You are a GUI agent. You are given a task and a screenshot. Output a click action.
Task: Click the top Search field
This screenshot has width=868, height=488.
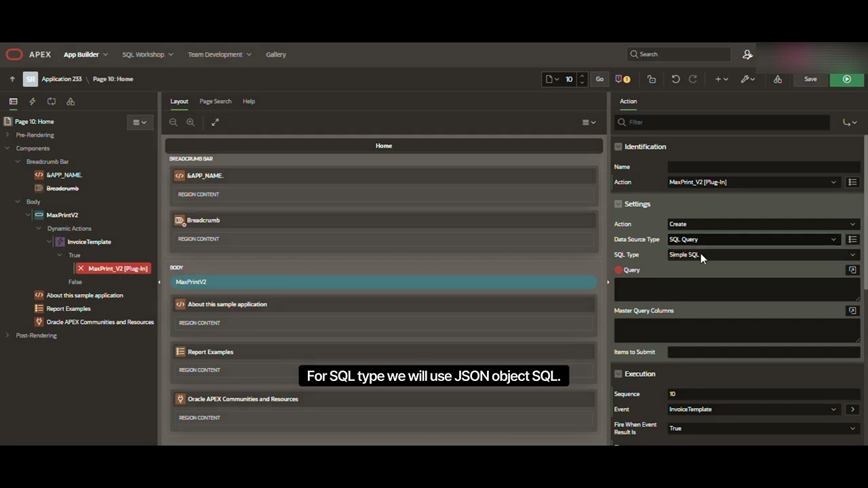[x=679, y=54]
